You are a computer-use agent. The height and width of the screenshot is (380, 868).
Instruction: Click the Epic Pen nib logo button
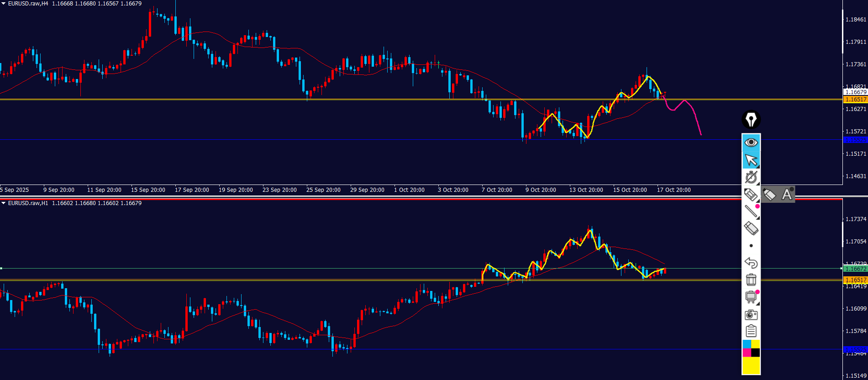[x=751, y=120]
